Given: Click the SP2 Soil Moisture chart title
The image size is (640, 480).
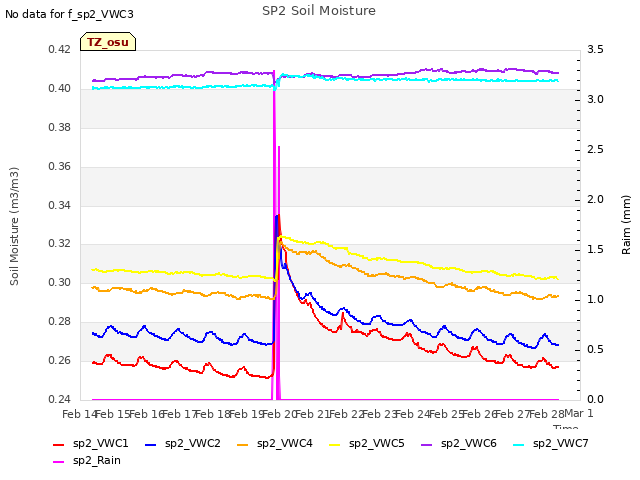Looking at the screenshot, I should (319, 11).
